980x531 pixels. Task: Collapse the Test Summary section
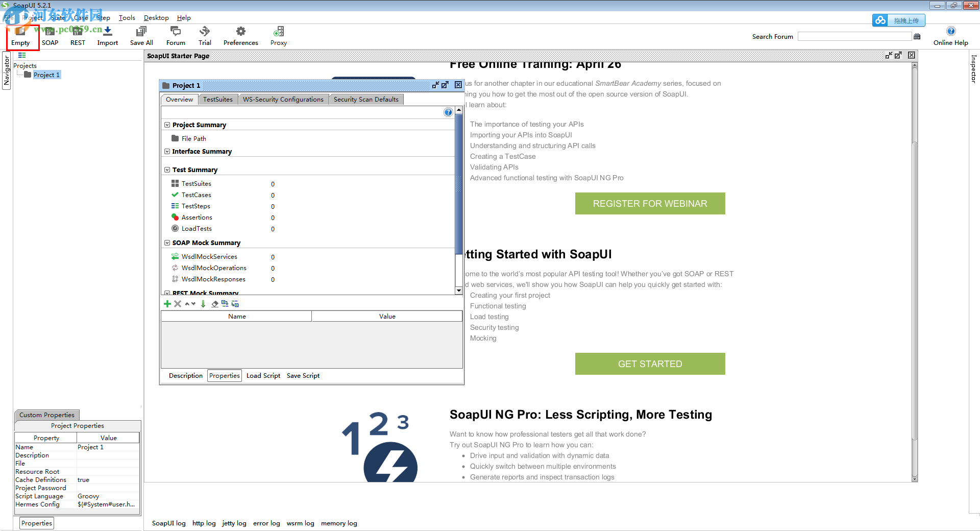tap(167, 170)
